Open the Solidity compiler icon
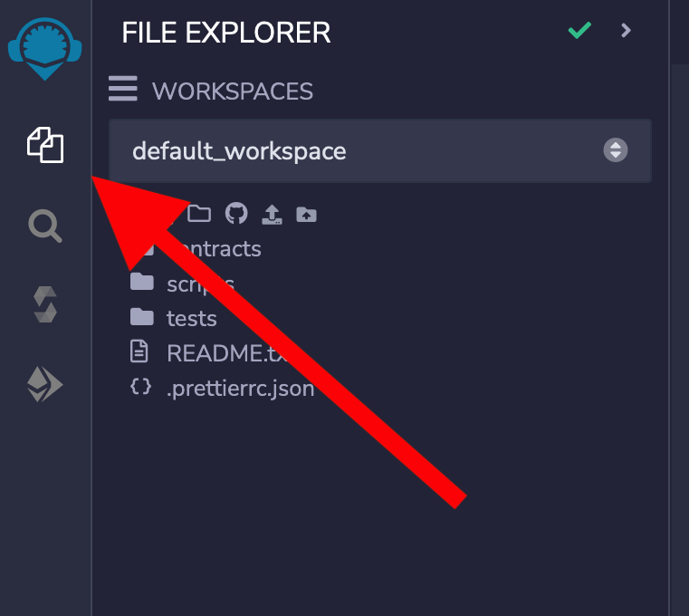The width and height of the screenshot is (689, 616). click(x=45, y=304)
